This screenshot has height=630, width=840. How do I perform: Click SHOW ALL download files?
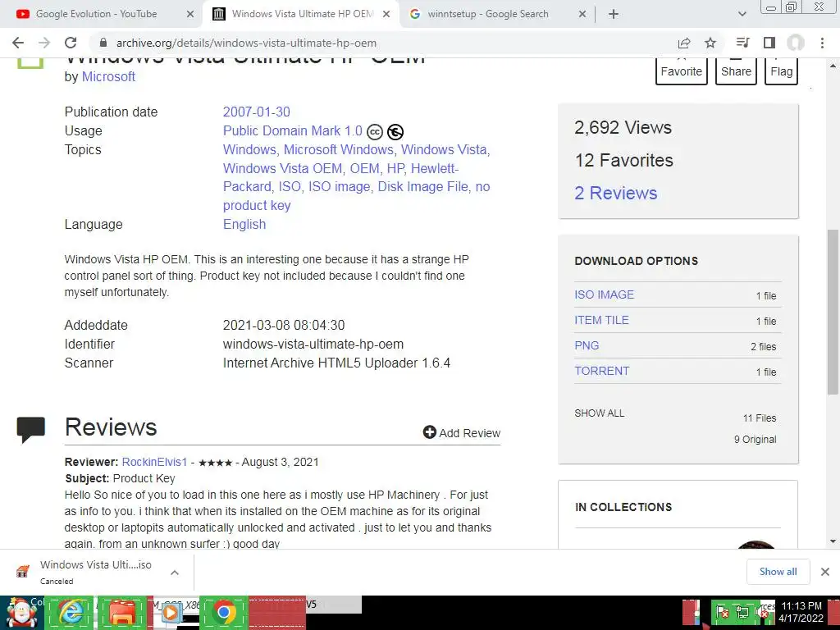point(600,413)
